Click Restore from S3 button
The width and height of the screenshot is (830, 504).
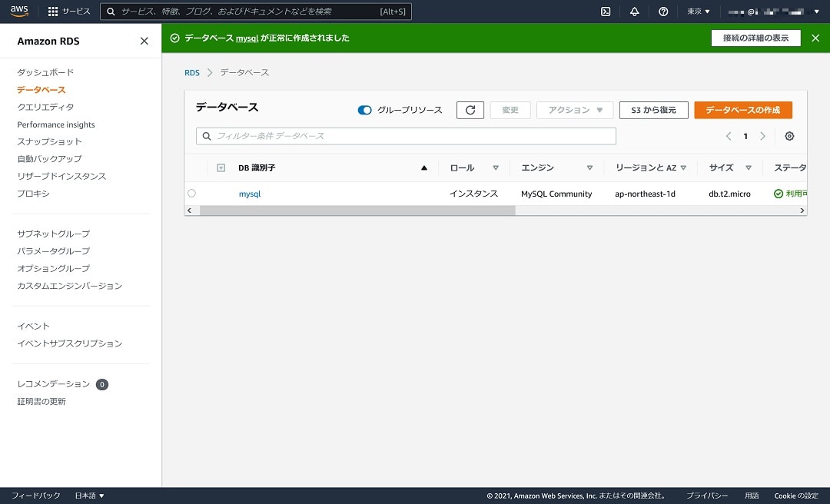click(654, 110)
